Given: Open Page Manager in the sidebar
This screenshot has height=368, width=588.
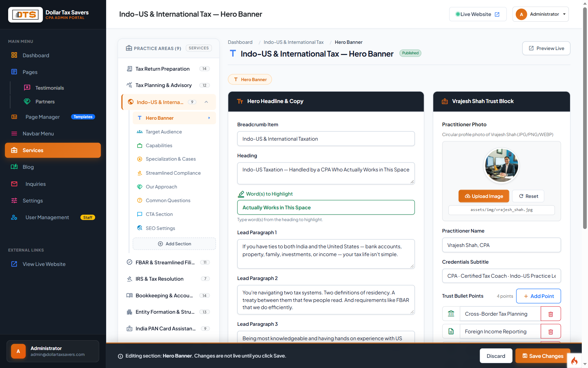Looking at the screenshot, I should (53, 117).
